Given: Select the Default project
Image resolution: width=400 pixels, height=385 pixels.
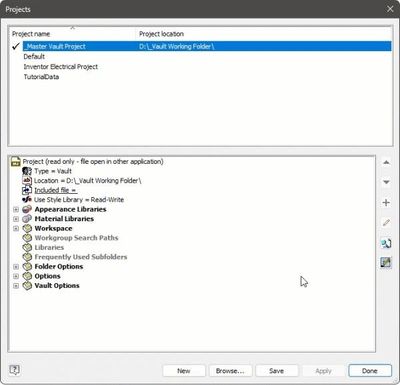Looking at the screenshot, I should [34, 57].
